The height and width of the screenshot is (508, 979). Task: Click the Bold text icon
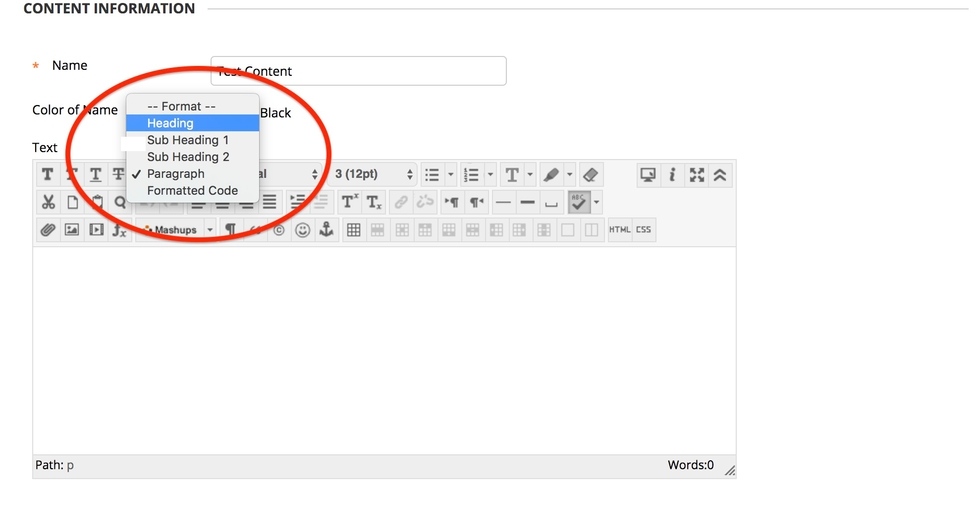pyautogui.click(x=47, y=175)
